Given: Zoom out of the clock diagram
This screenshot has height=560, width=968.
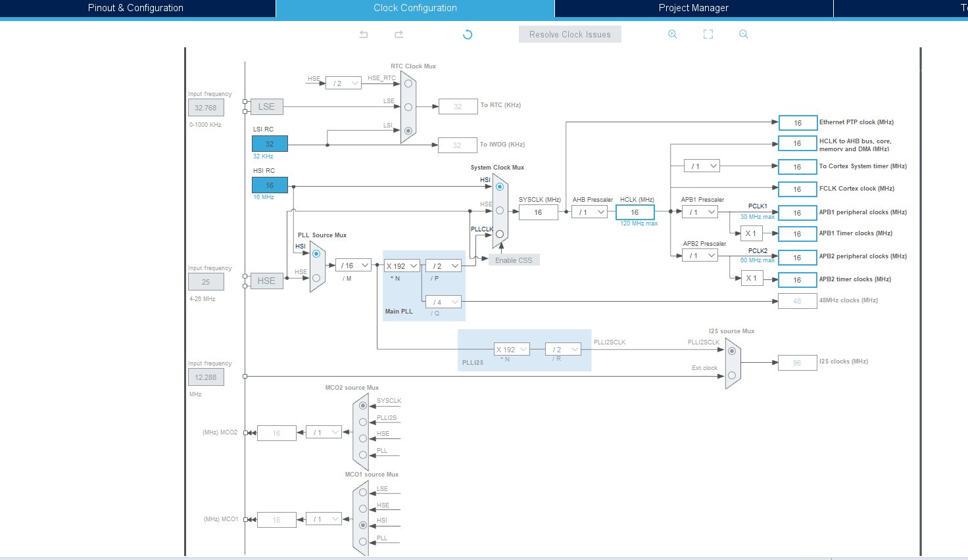Looking at the screenshot, I should click(x=744, y=34).
